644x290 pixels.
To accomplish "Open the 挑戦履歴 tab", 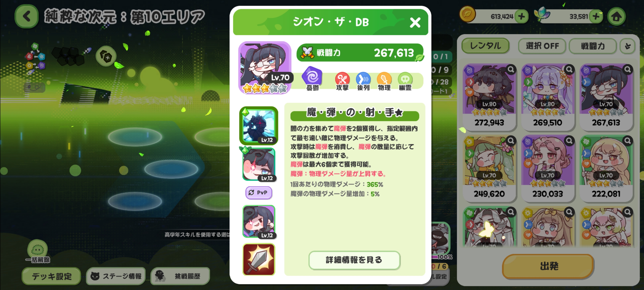I will 180,276.
